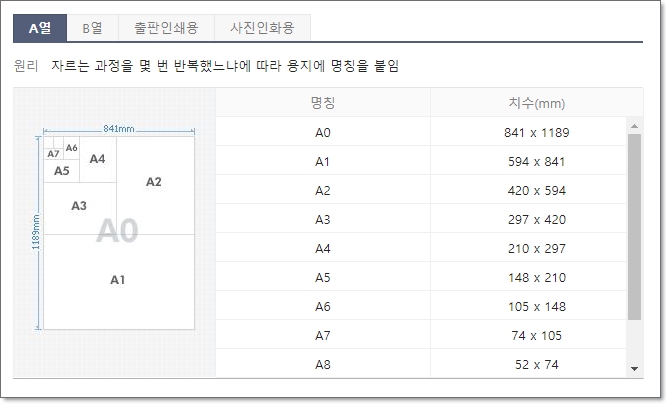Open the 출판인쇄용 tab

coord(166,28)
